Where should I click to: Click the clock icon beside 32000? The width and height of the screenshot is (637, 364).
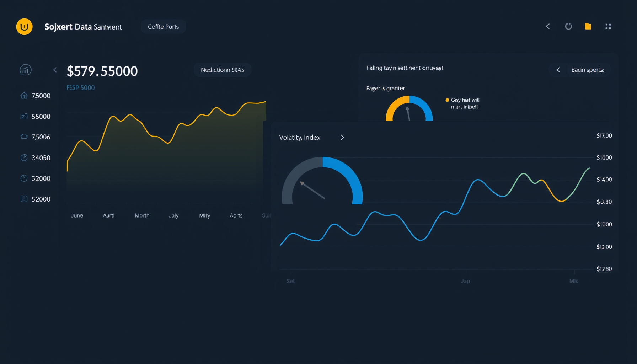point(24,178)
